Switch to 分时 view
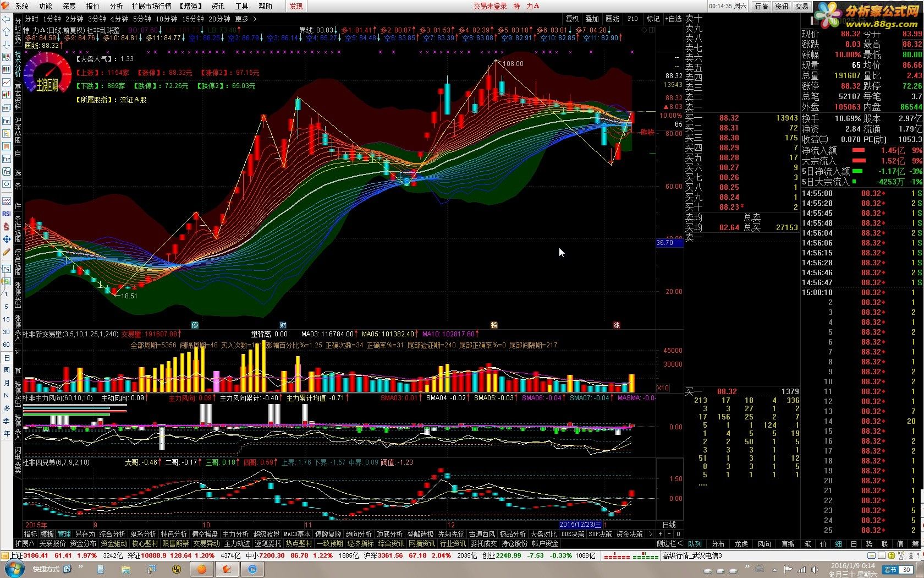This screenshot has height=578, width=924. click(x=32, y=19)
